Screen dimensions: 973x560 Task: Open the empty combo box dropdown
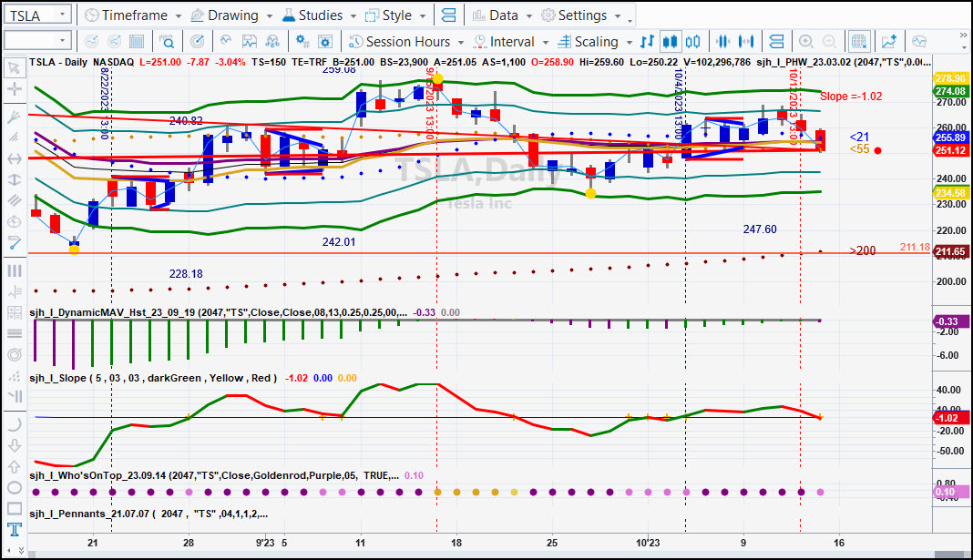pos(62,41)
